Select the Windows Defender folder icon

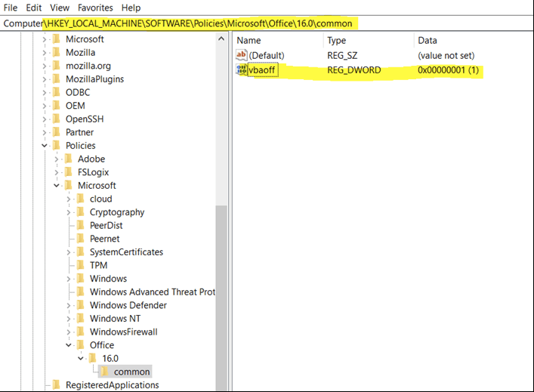click(81, 305)
